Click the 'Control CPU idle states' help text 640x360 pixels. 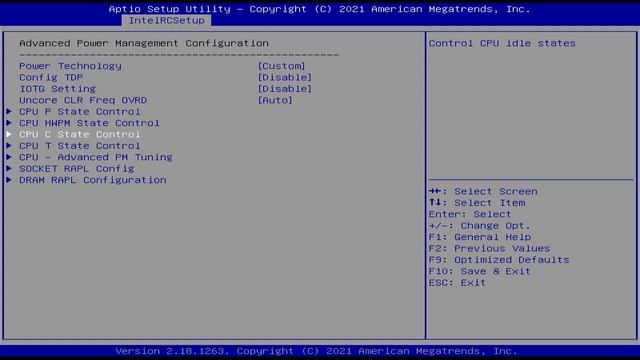(x=502, y=43)
